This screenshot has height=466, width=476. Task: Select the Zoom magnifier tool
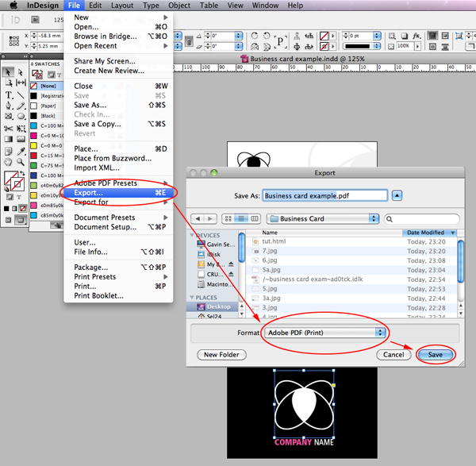(21, 162)
